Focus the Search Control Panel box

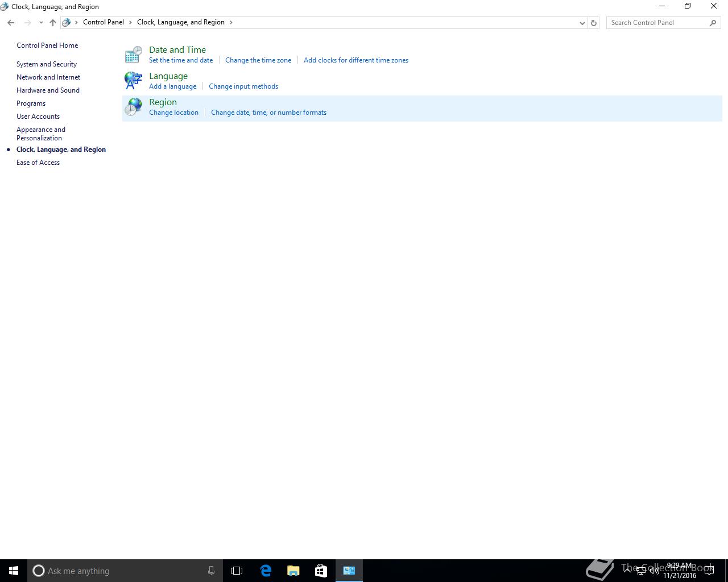pos(657,23)
